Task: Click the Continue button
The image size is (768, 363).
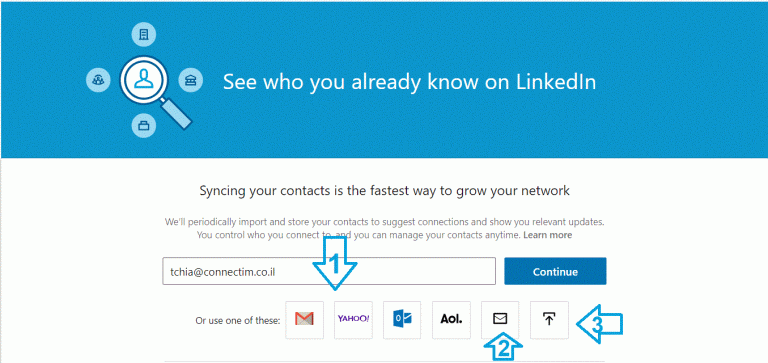Action: click(555, 271)
